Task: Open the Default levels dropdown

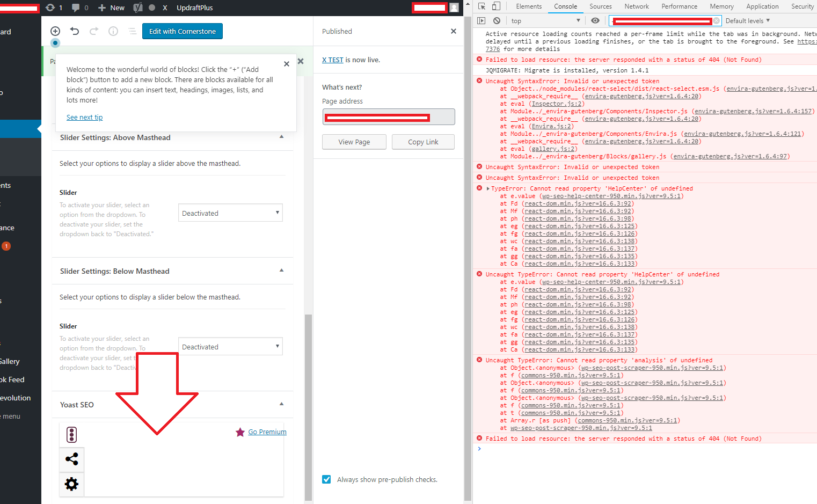Action: [747, 20]
